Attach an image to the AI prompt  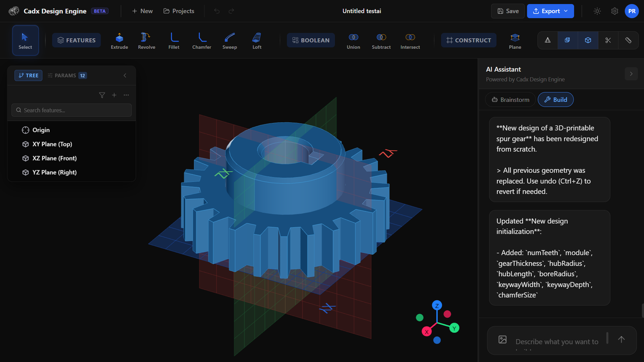tap(503, 339)
